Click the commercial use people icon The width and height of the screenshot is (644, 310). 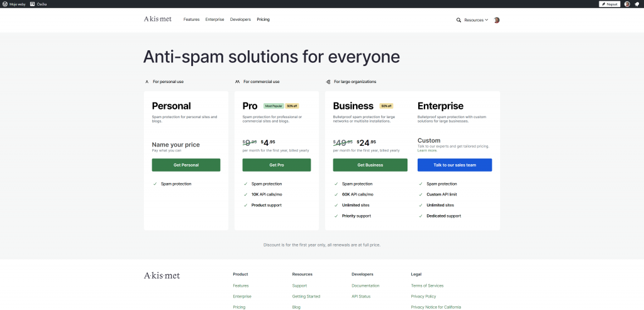coord(237,82)
